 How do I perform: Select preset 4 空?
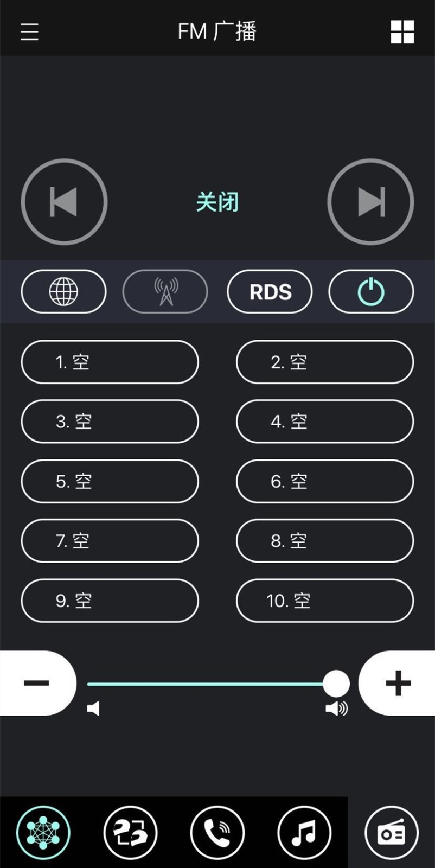(324, 422)
